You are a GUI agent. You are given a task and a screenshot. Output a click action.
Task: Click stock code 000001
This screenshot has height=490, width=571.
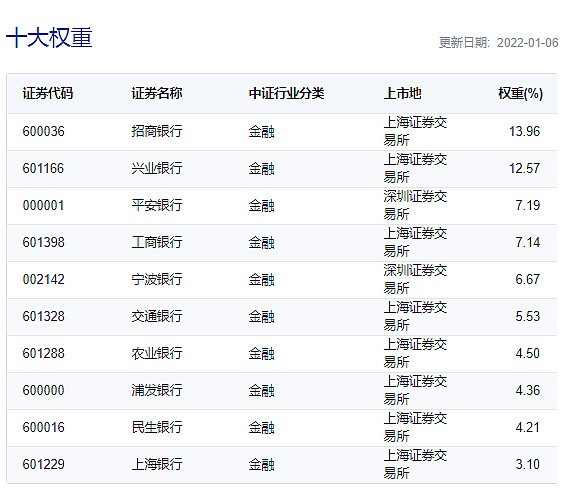click(x=43, y=205)
